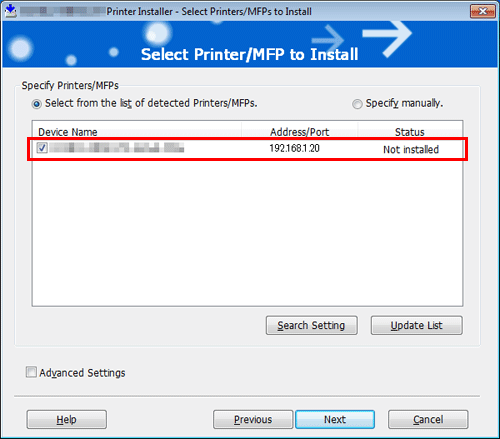Click the installer icon in title bar
The width and height of the screenshot is (500, 439).
(x=11, y=11)
